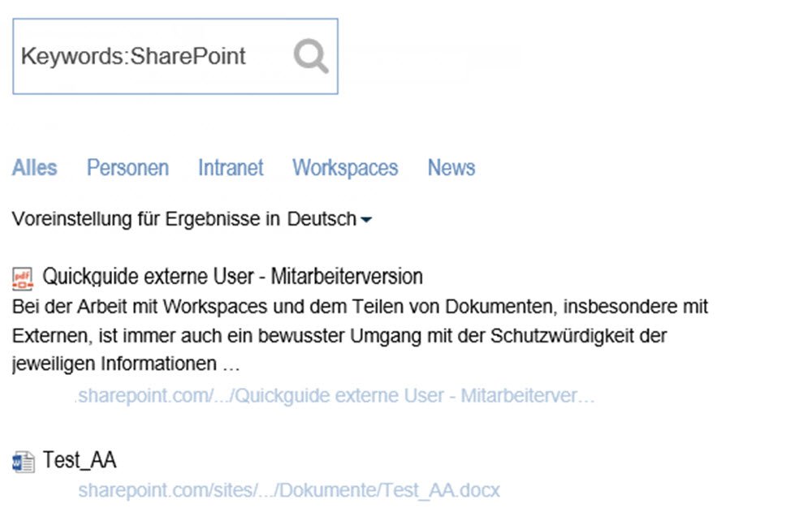Image resolution: width=812 pixels, height=508 pixels.
Task: Click the magnifying glass search icon
Action: click(311, 56)
